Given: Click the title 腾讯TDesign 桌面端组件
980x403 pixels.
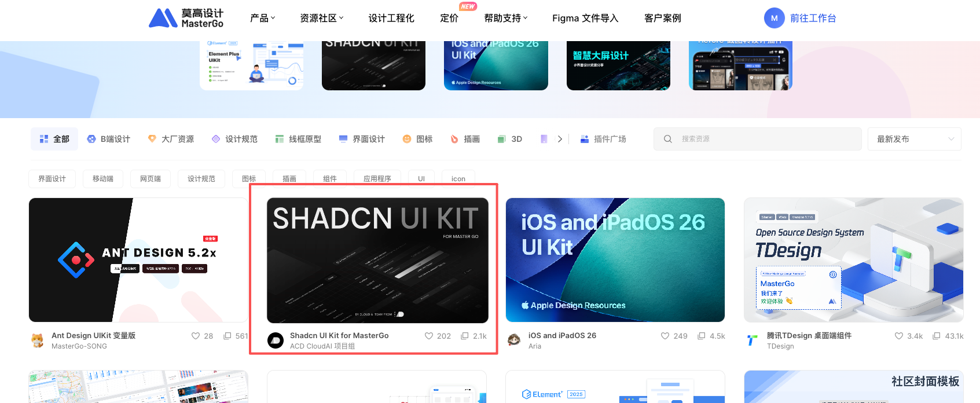Looking at the screenshot, I should coord(809,336).
